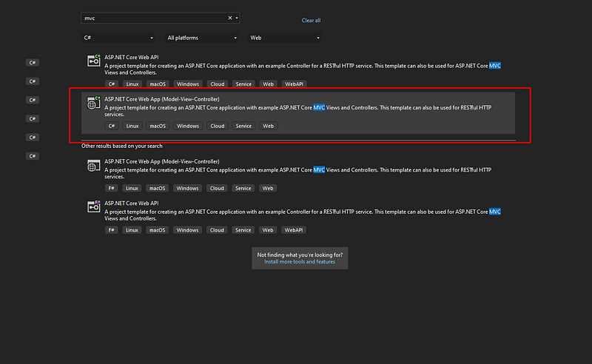592x364 pixels.
Task: Click the Windows tag in the highlighted MVC row
Action: click(188, 126)
